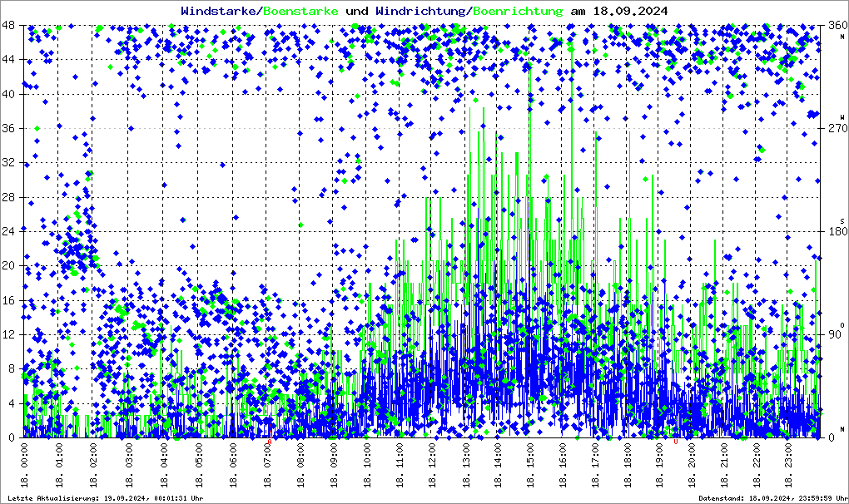This screenshot has width=849, height=504.
Task: Click left axis value 40
Action: [x=7, y=94]
